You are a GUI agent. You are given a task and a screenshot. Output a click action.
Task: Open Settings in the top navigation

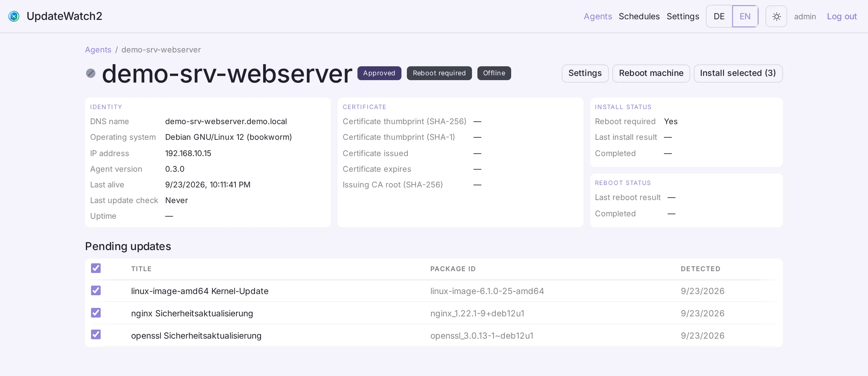point(683,16)
